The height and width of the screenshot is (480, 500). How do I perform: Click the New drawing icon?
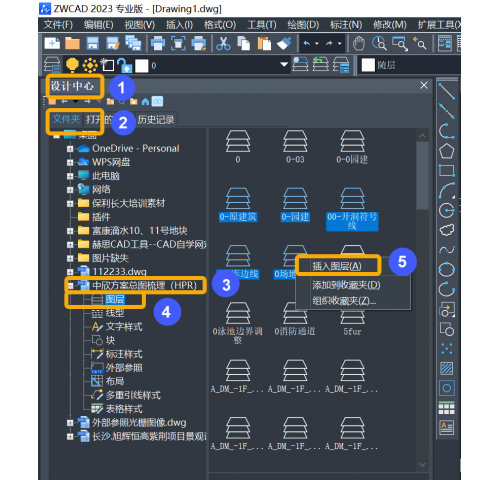52,43
